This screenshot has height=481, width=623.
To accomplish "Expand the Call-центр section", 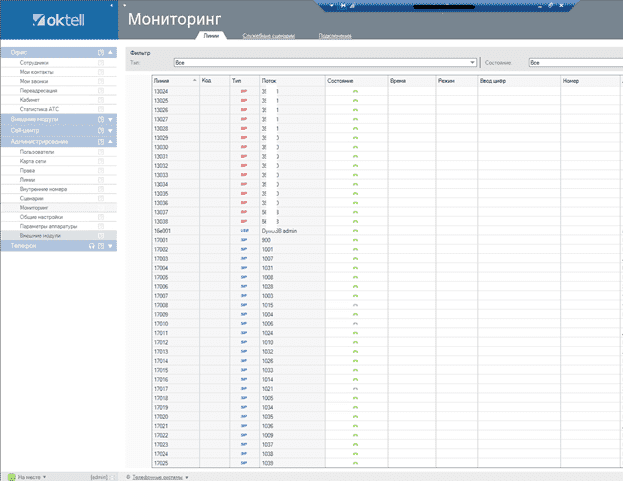I will coord(111,130).
